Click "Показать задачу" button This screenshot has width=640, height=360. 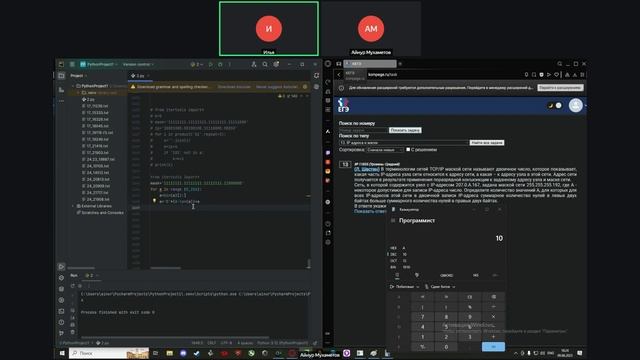[x=405, y=130]
